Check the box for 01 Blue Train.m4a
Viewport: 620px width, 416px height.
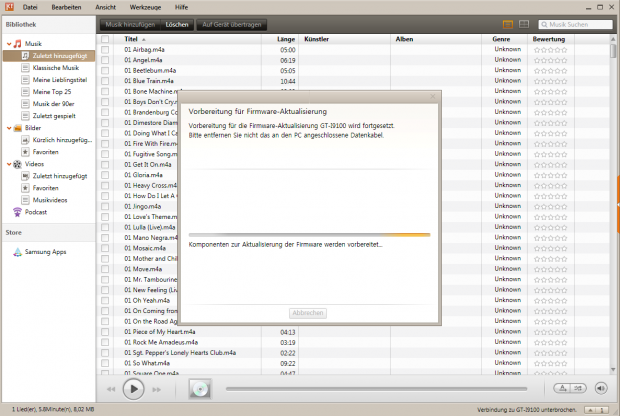click(x=105, y=81)
